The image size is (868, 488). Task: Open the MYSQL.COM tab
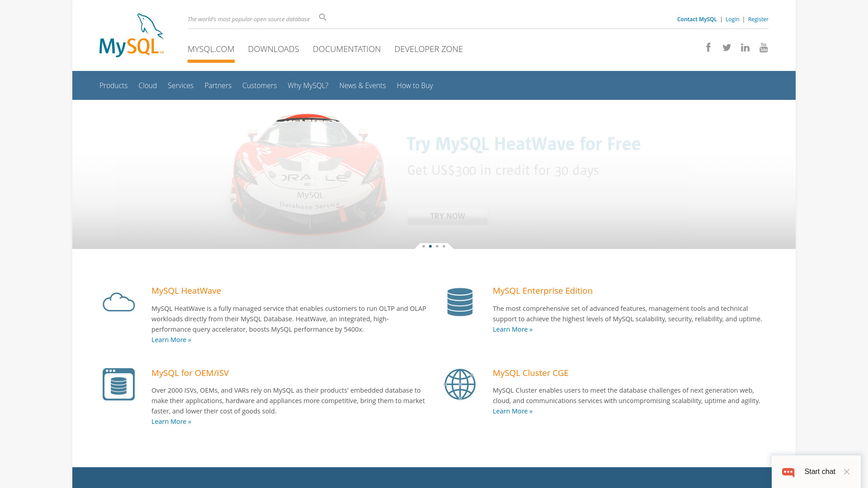[x=211, y=49]
